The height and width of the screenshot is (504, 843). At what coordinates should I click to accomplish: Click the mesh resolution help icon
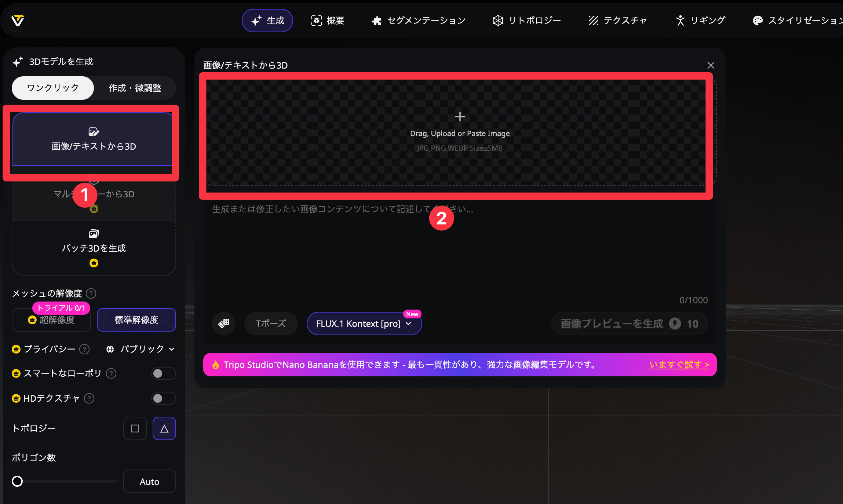(91, 293)
